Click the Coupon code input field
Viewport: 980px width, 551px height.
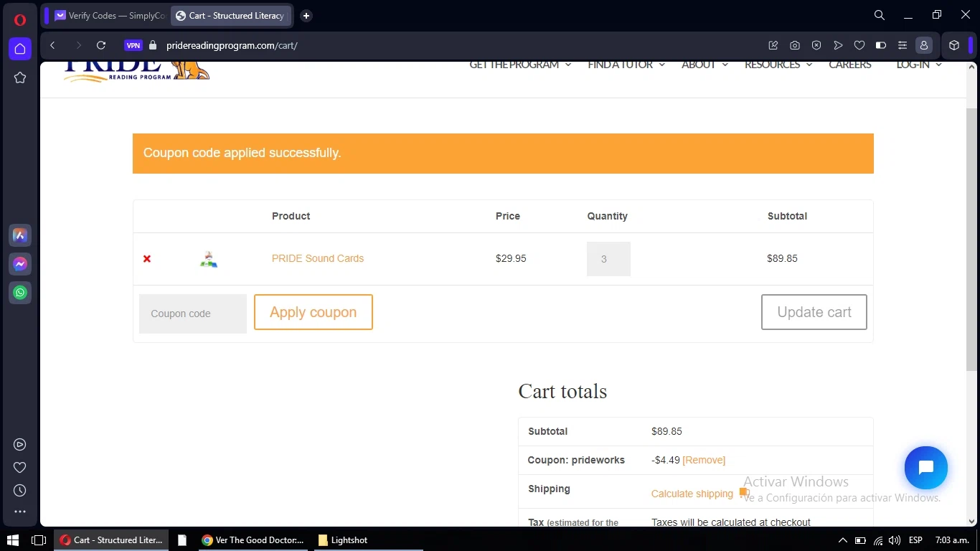(193, 314)
